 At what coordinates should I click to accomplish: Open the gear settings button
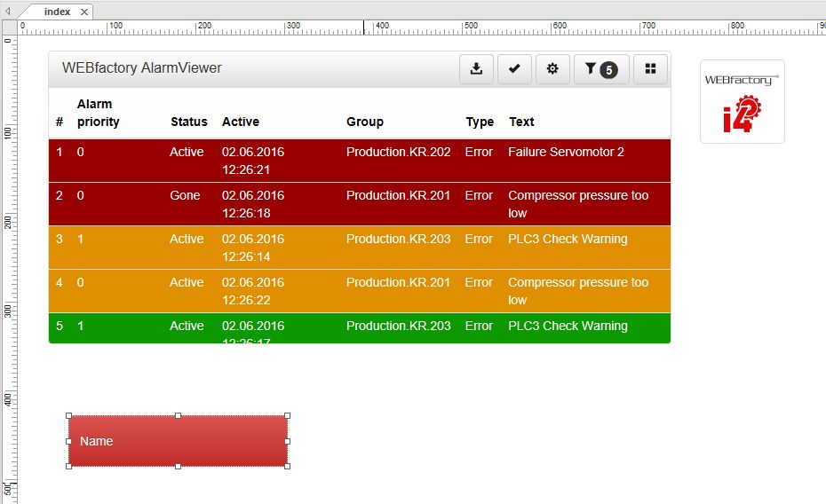coord(552,69)
